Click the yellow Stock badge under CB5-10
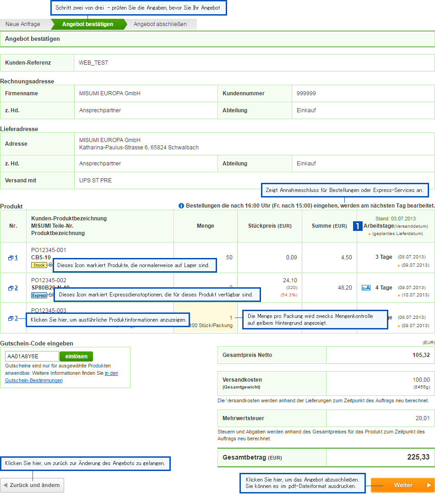The height and width of the screenshot is (504, 435). tap(39, 265)
